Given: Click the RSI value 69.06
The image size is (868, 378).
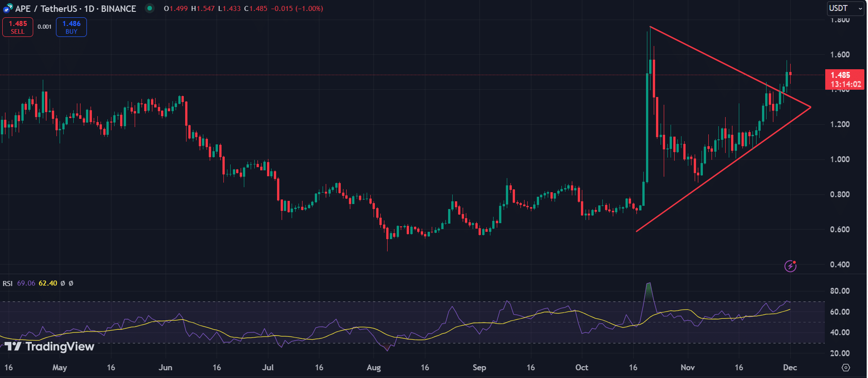Looking at the screenshot, I should tap(26, 283).
